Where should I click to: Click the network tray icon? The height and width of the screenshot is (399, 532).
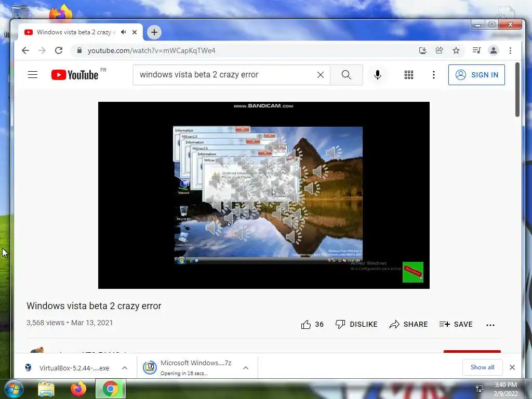480,389
